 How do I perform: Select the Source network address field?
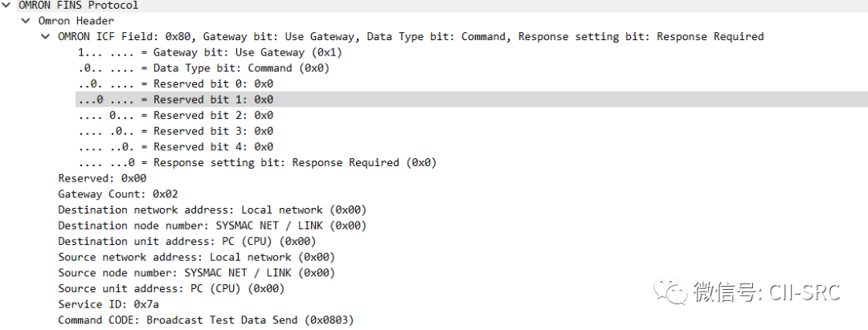(x=197, y=257)
